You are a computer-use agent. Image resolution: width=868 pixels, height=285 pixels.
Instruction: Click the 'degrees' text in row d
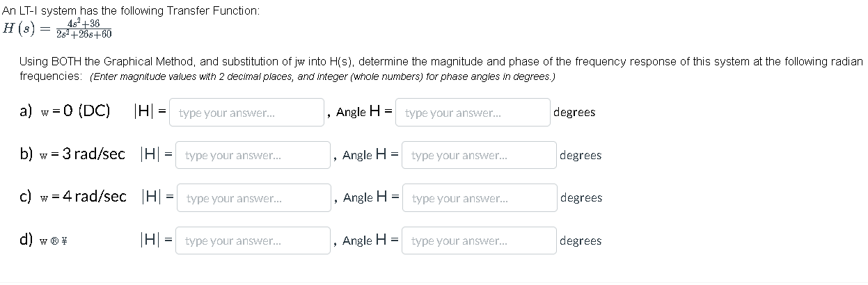pyautogui.click(x=581, y=241)
